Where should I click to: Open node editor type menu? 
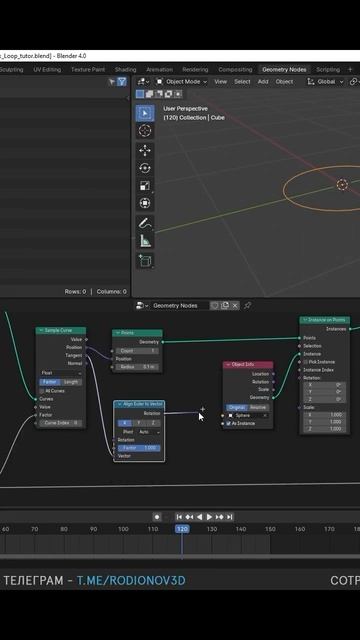click(x=142, y=305)
